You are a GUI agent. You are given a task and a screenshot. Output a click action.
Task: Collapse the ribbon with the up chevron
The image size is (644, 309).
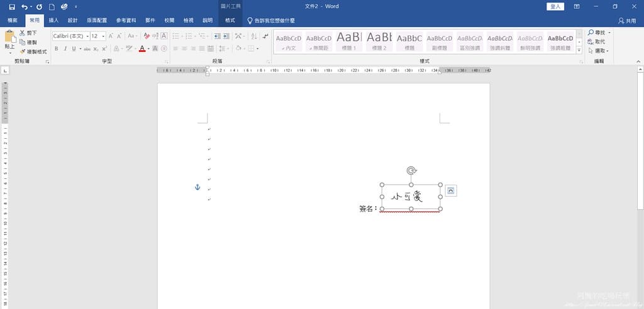click(x=638, y=61)
